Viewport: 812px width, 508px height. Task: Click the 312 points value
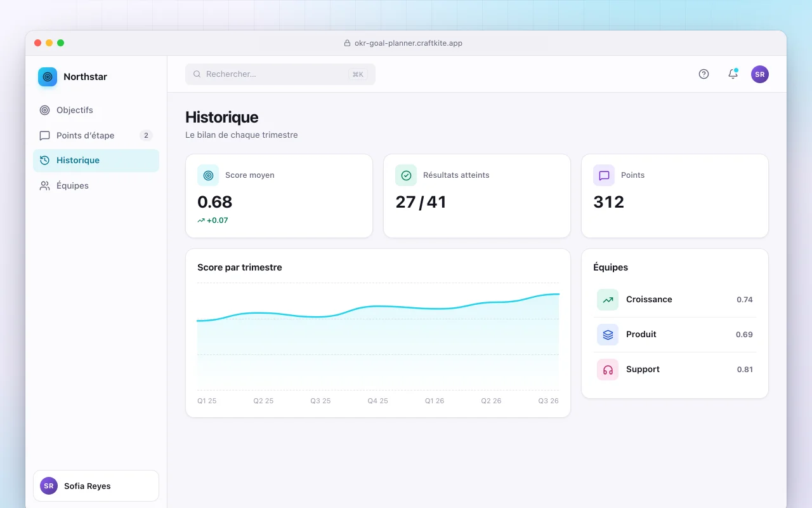(609, 202)
